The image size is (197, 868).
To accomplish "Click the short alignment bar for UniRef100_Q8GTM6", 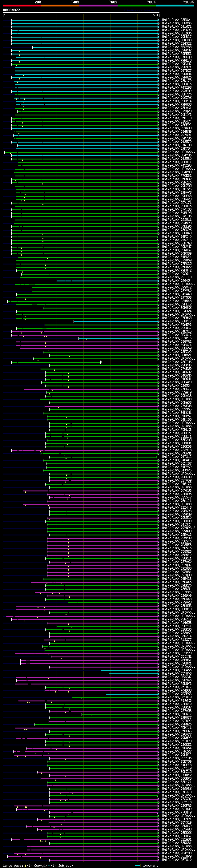I will [57, 362].
